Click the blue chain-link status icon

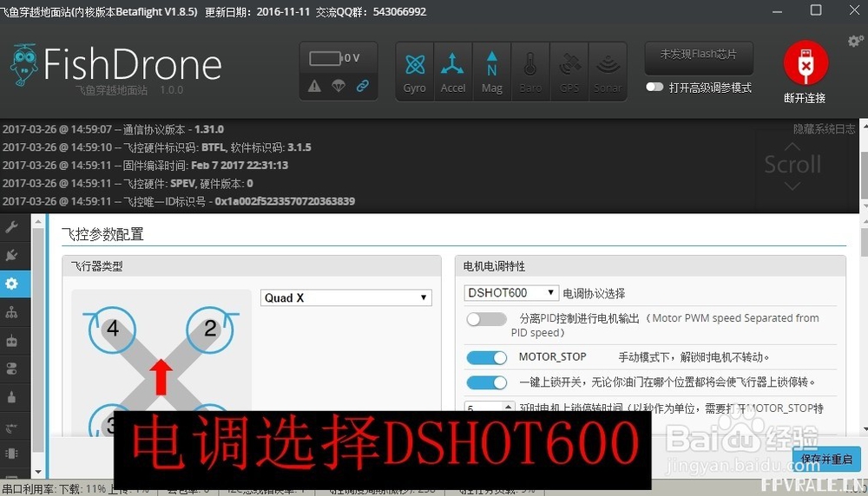pyautogui.click(x=363, y=86)
